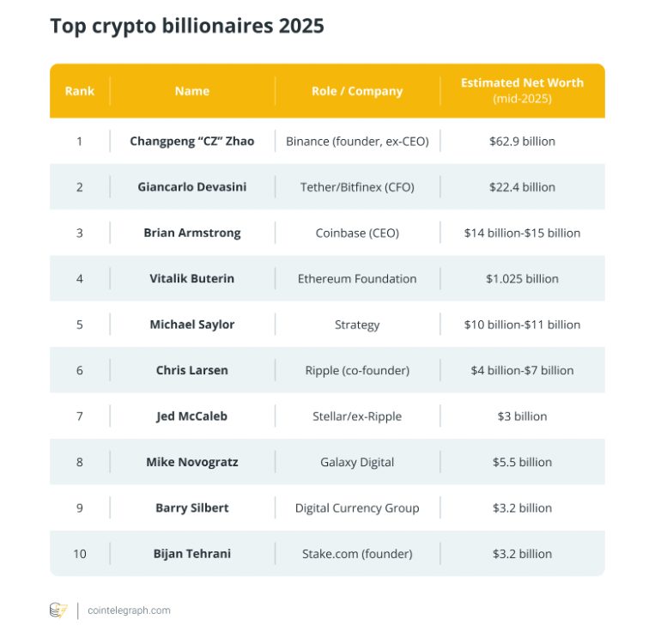Image resolution: width=661 pixels, height=644 pixels.
Task: Click the Cointelegraph coin logo icon
Action: pyautogui.click(x=58, y=611)
